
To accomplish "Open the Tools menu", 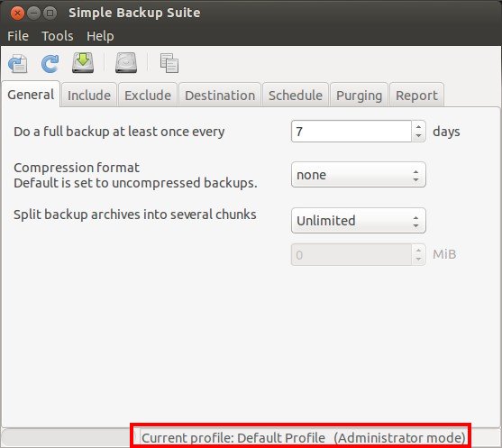I will click(58, 36).
